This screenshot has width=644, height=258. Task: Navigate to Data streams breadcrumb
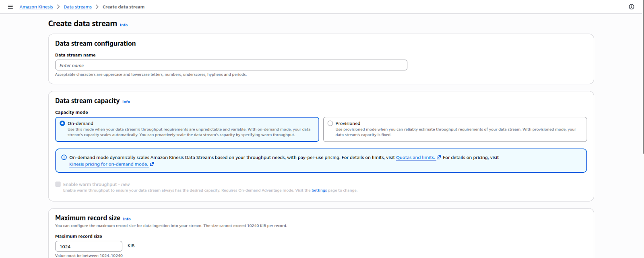(78, 7)
